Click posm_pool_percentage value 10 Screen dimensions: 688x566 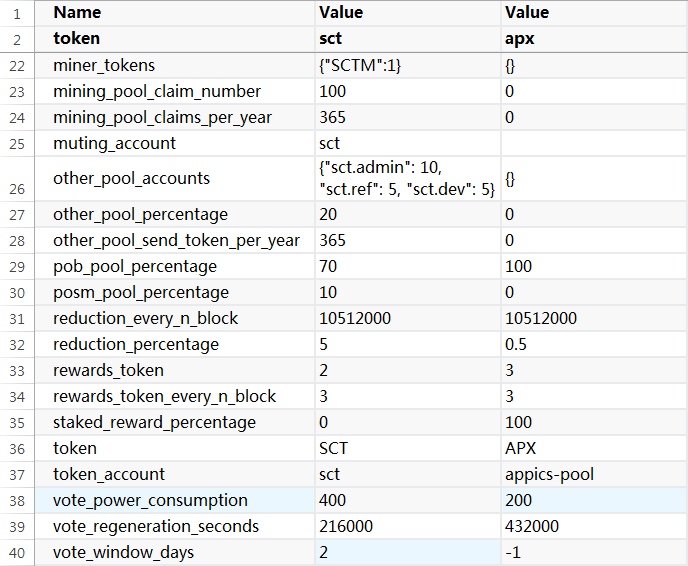pyautogui.click(x=408, y=293)
